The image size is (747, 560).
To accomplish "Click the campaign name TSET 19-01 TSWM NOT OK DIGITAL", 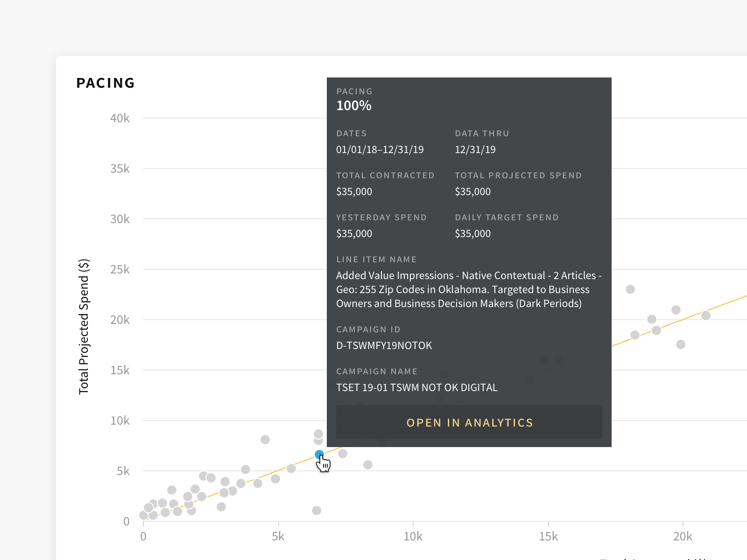I will point(417,387).
